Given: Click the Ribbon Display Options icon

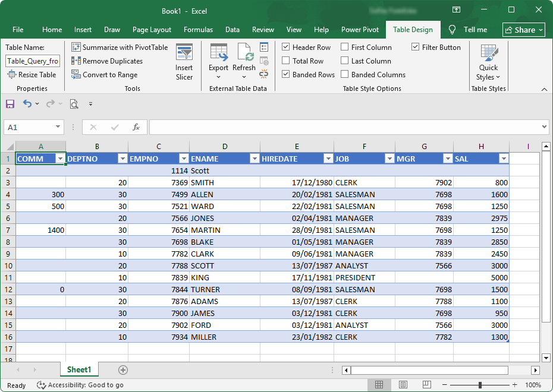Looking at the screenshot, I should point(456,10).
